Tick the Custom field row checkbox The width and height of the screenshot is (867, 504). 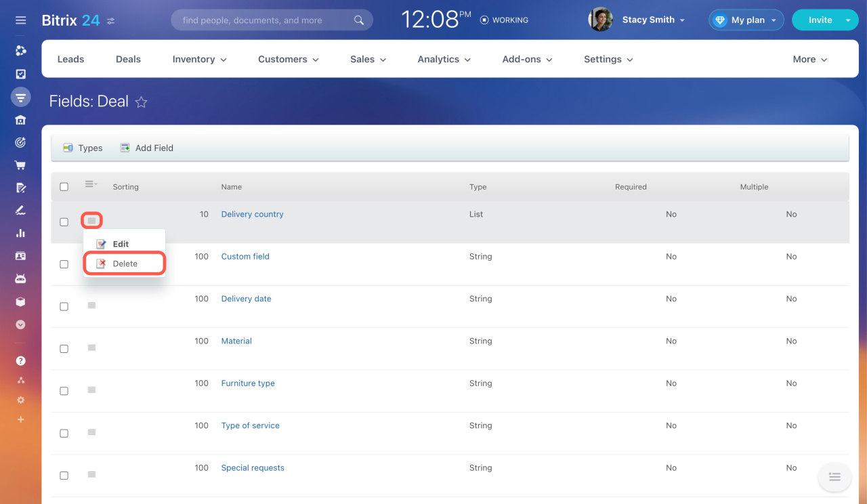click(x=64, y=264)
